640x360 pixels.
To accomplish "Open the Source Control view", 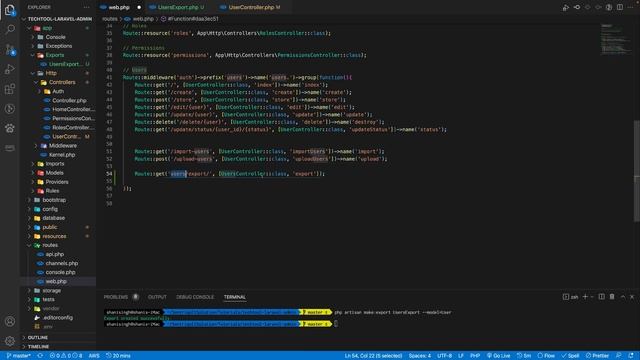I will 10,49.
